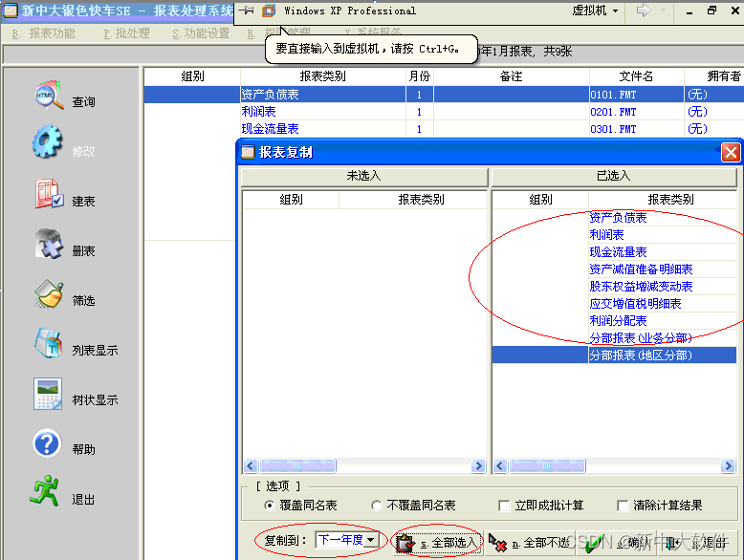
Task: Select 分部报表(地区分部) highlighted row
Action: (x=614, y=355)
